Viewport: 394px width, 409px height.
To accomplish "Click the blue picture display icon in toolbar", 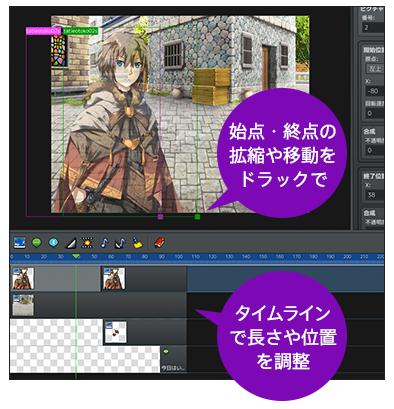I will (20, 243).
